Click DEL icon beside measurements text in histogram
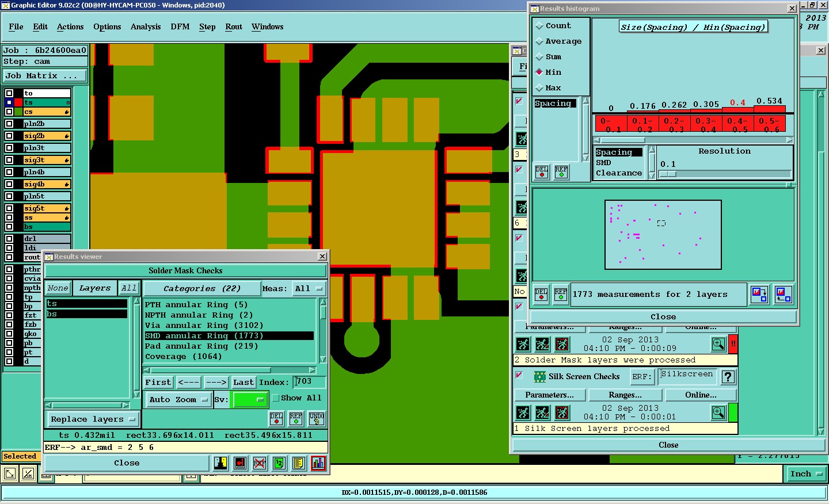Viewport: 829px width, 504px height. click(x=541, y=295)
